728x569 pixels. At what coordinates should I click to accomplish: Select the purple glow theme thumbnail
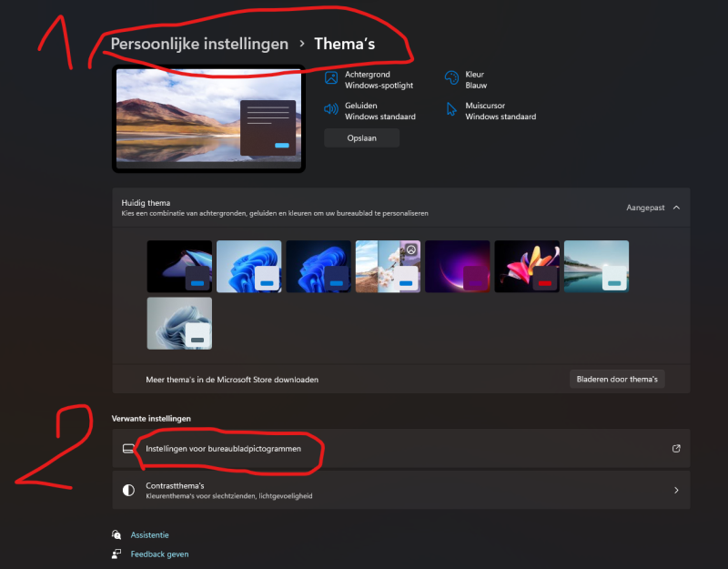(457, 266)
